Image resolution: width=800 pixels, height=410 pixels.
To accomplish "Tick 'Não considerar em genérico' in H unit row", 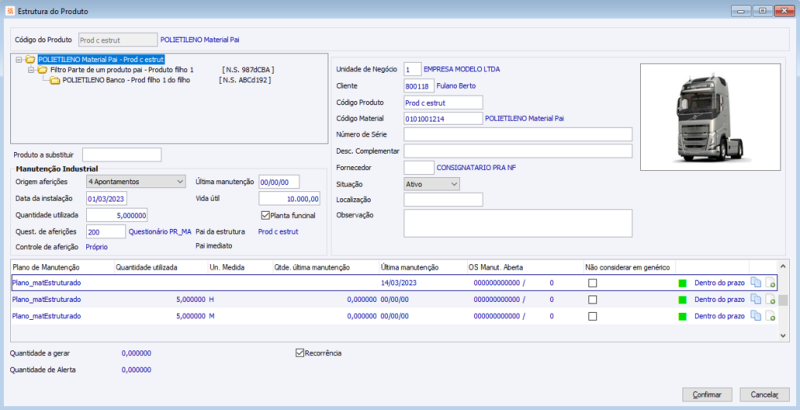I will 592,300.
